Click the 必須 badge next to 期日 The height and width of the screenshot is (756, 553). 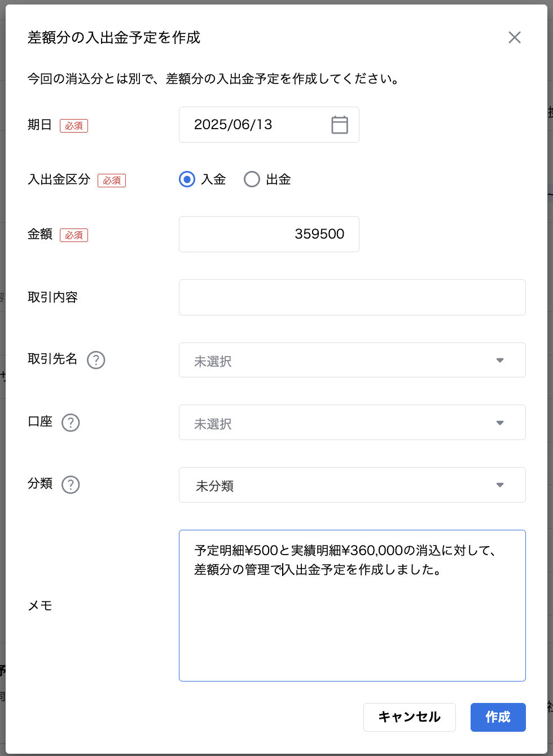pyautogui.click(x=74, y=126)
